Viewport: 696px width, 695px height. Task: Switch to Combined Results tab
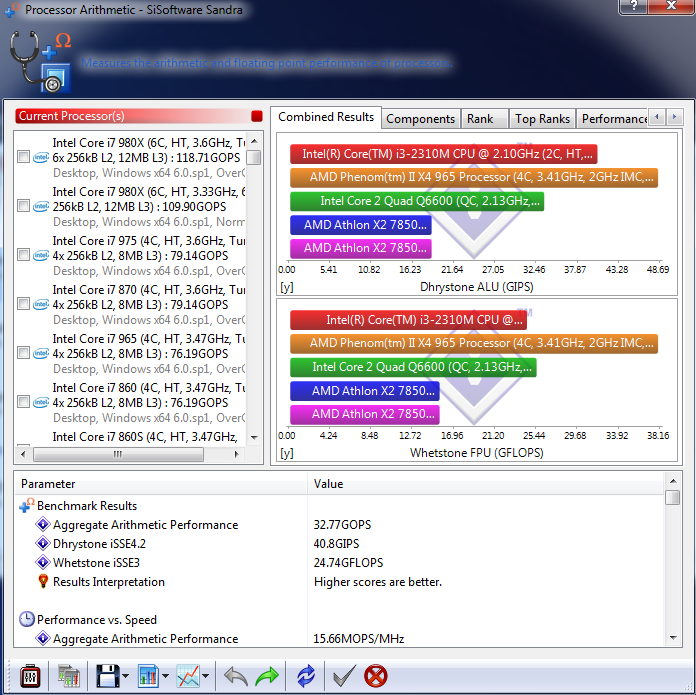click(x=326, y=117)
